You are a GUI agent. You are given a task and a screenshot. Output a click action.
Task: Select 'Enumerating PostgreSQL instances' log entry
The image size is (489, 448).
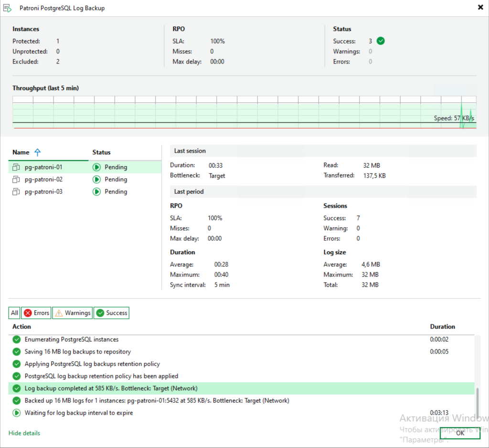click(x=241, y=339)
